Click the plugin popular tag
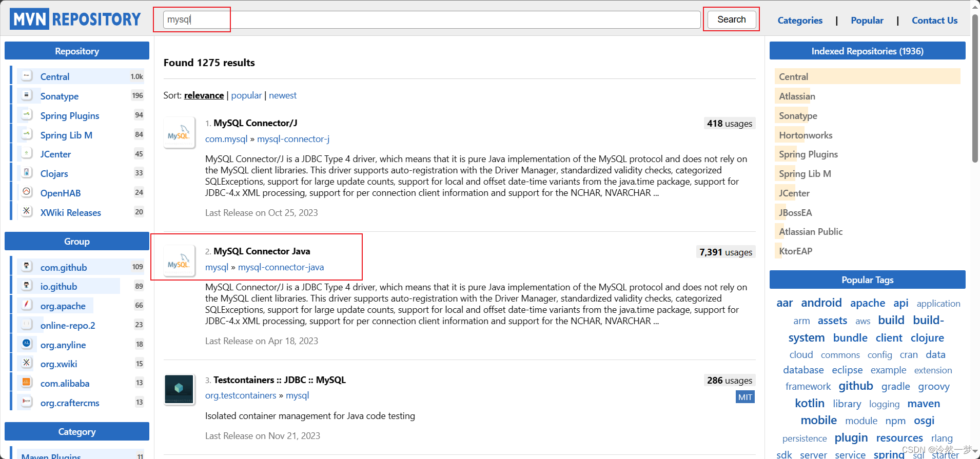 [x=851, y=437]
